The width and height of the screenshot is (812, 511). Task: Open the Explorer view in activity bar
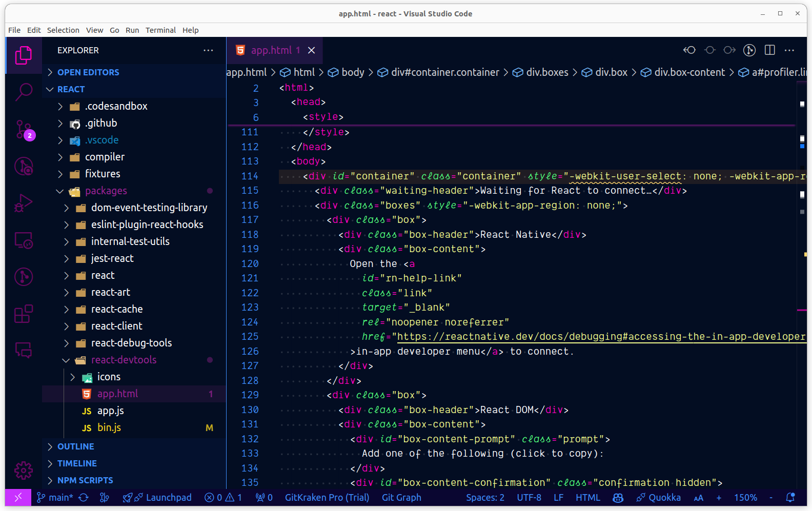coord(24,55)
